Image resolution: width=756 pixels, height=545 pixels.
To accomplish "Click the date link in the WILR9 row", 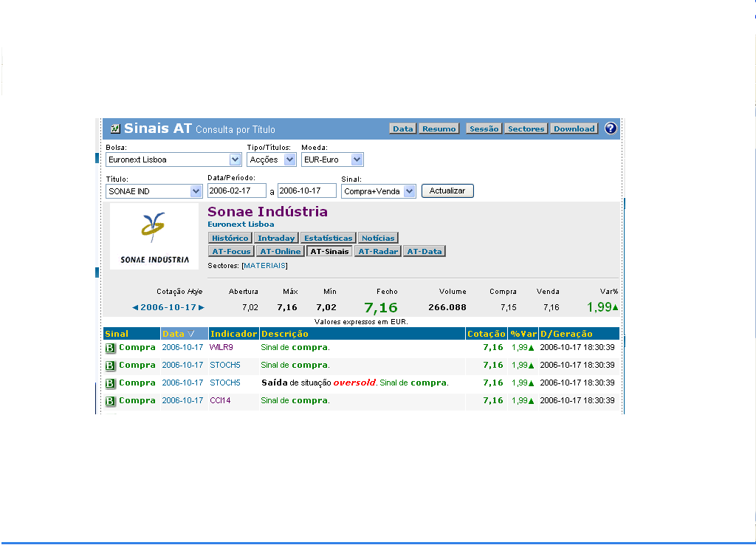I will coord(182,347).
